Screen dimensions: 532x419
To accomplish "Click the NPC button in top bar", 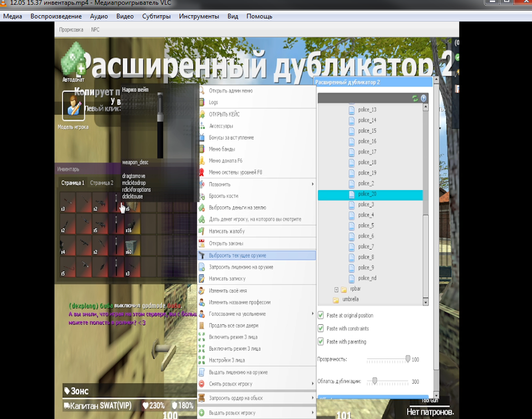I will point(95,30).
